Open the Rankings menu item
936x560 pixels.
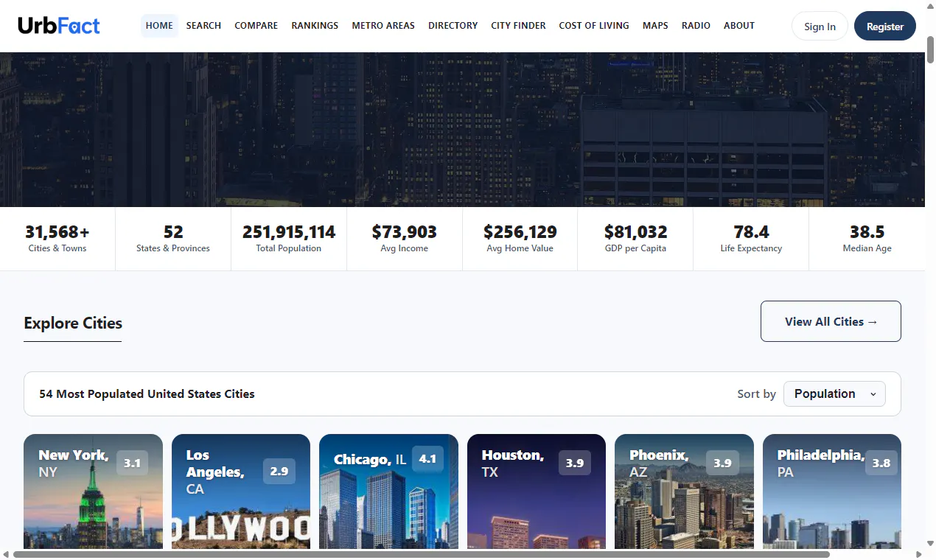coord(315,25)
